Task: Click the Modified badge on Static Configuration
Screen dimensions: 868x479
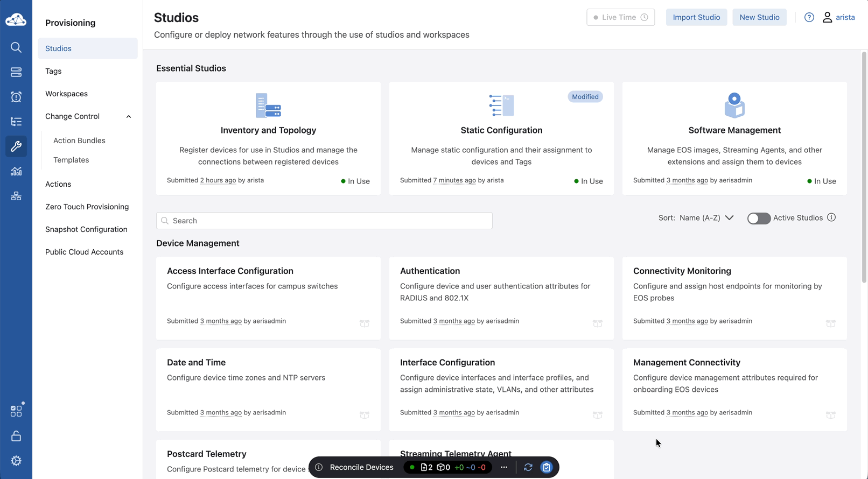Action: [585, 97]
